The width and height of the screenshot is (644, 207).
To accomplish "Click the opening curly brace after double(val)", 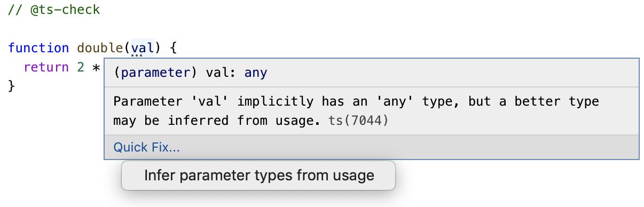I will [x=173, y=48].
